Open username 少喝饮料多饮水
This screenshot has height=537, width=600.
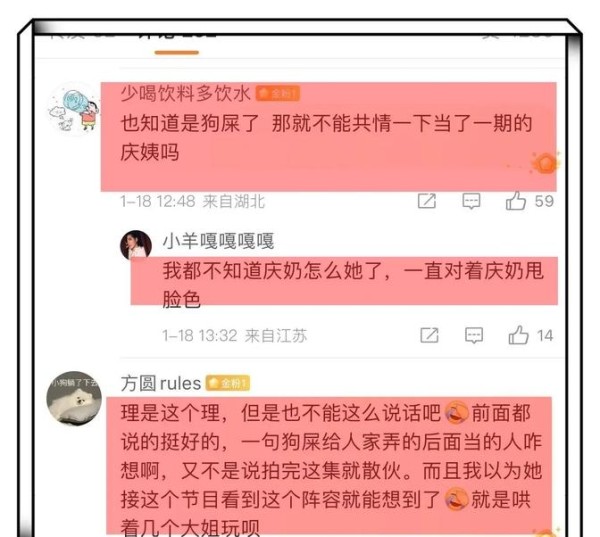[x=186, y=93]
